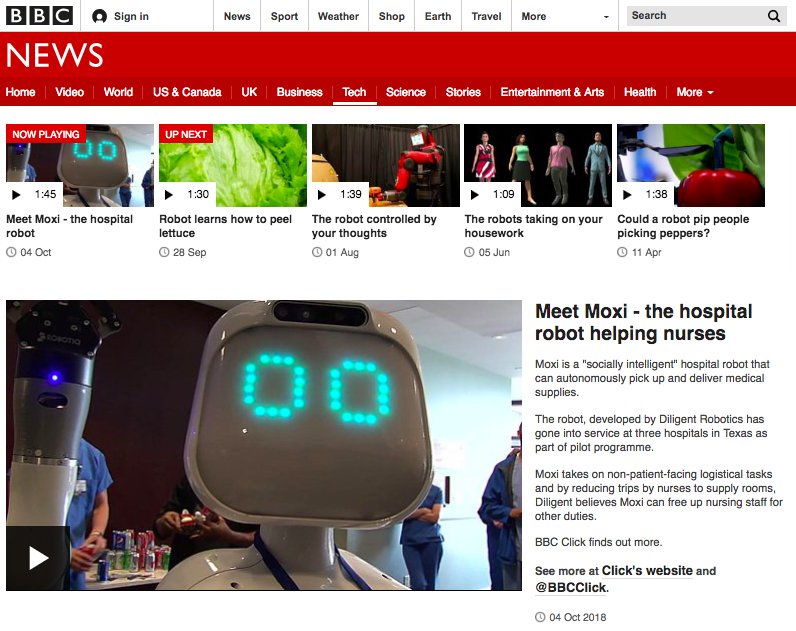This screenshot has width=796, height=631.
Task: Play the lettuce video via its play icon
Action: 169,194
